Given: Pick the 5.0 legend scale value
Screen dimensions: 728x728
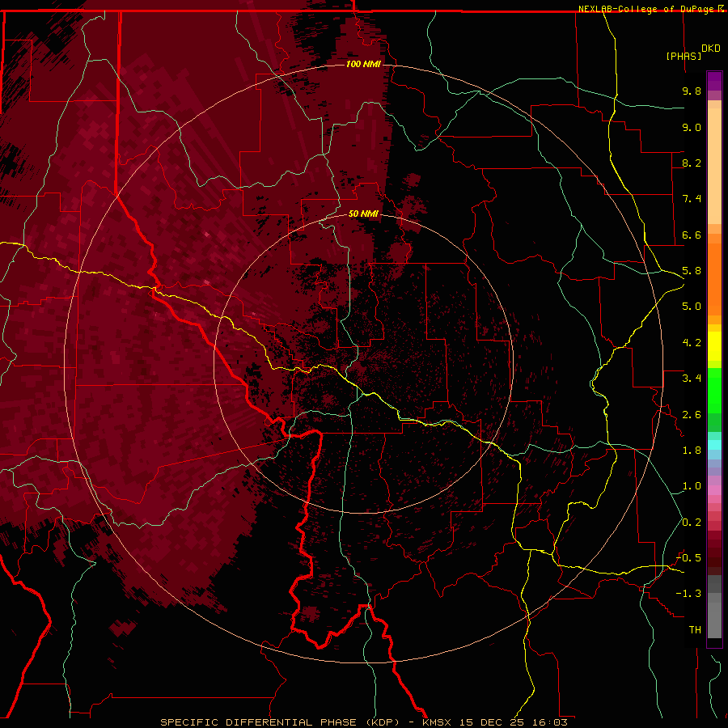Looking at the screenshot, I should click(x=692, y=307).
